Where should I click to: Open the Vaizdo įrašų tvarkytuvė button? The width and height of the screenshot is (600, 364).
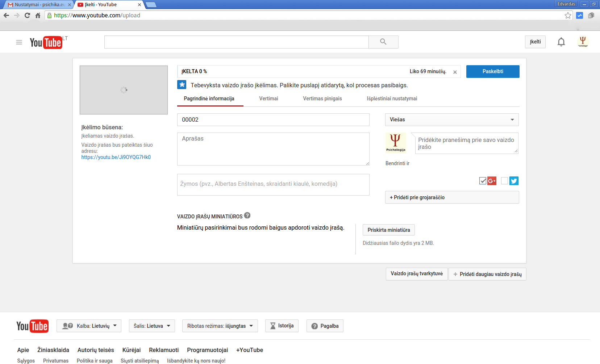coord(417,274)
